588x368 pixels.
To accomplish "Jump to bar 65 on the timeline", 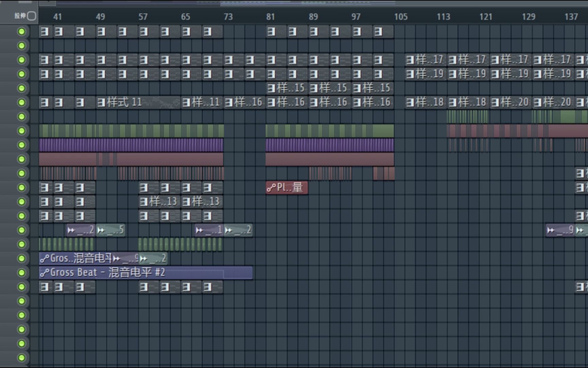I will click(185, 17).
